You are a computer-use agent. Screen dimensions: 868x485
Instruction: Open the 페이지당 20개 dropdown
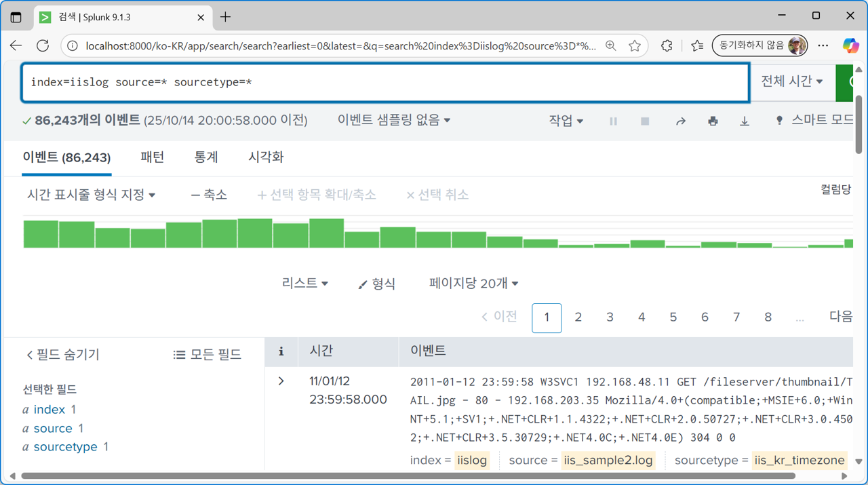473,284
